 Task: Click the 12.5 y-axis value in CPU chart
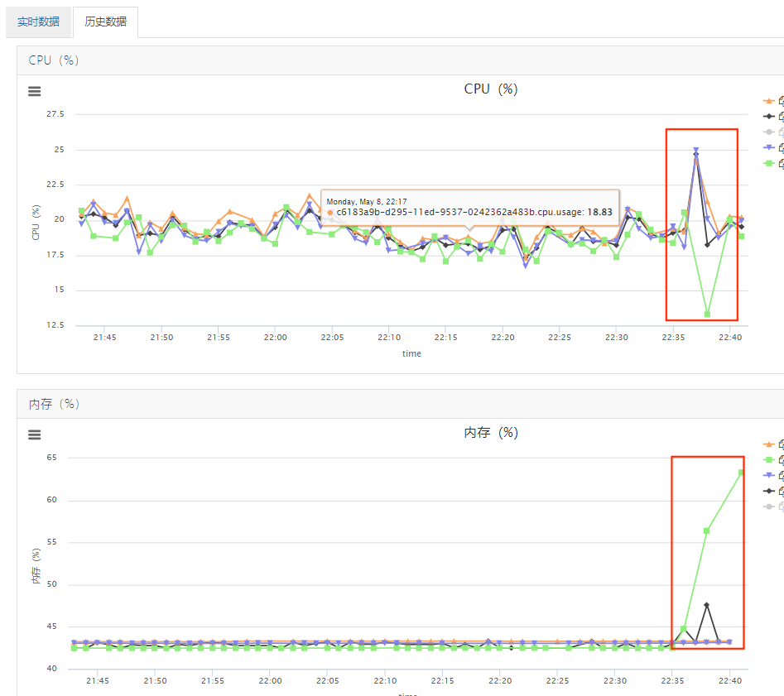55,325
